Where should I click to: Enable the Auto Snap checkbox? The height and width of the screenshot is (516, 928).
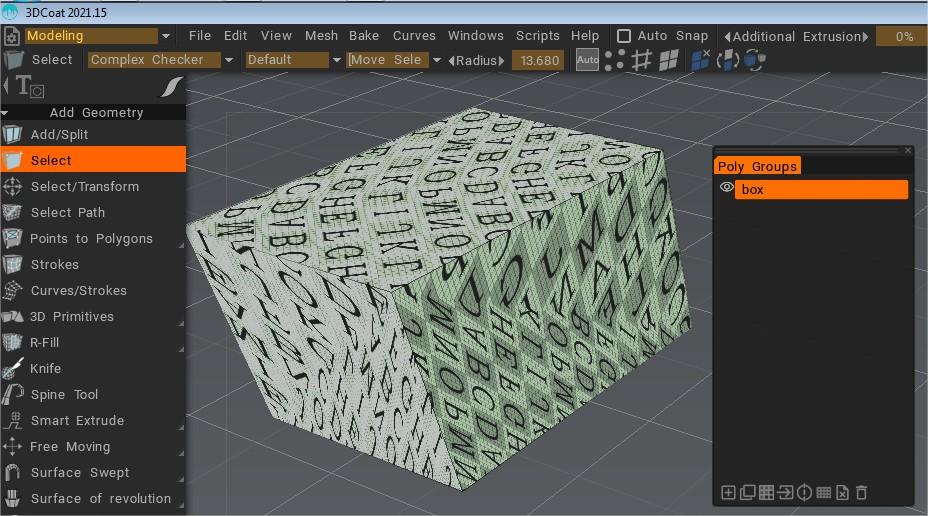coord(624,36)
